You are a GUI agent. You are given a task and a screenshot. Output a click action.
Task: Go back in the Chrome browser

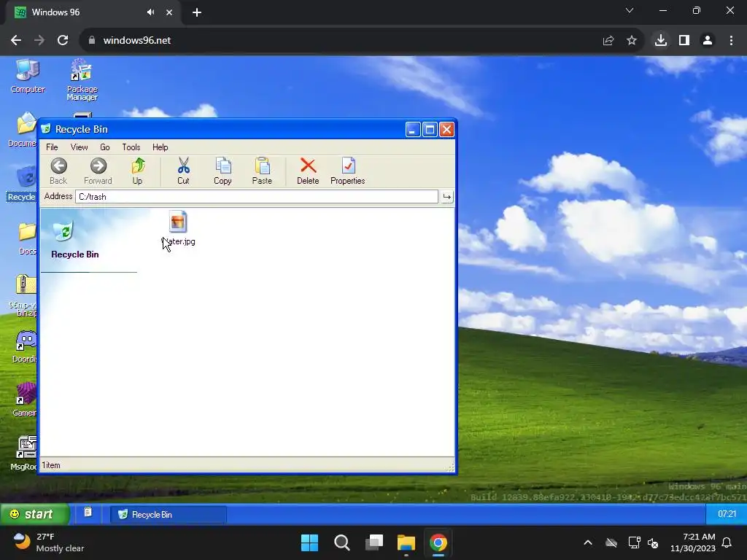point(16,41)
